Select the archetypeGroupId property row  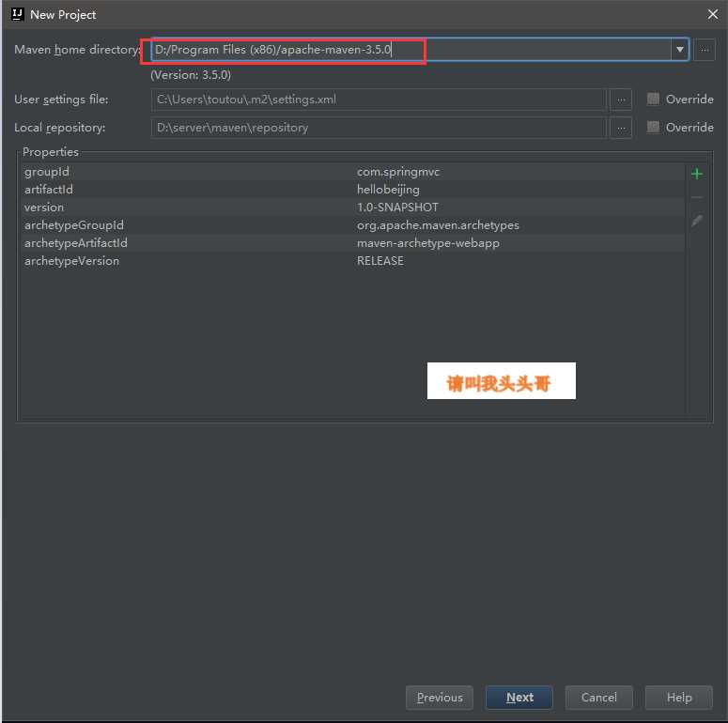[x=352, y=225]
